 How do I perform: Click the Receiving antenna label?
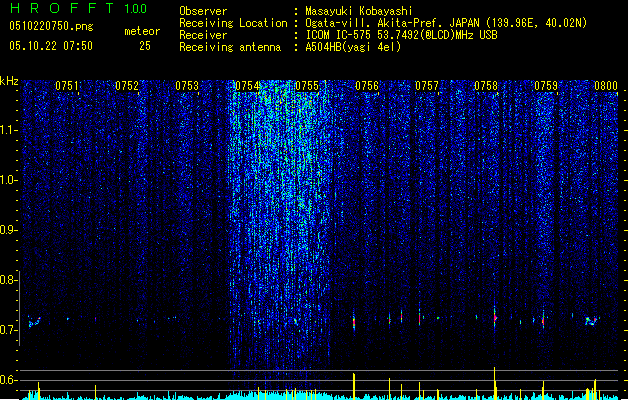(x=230, y=47)
